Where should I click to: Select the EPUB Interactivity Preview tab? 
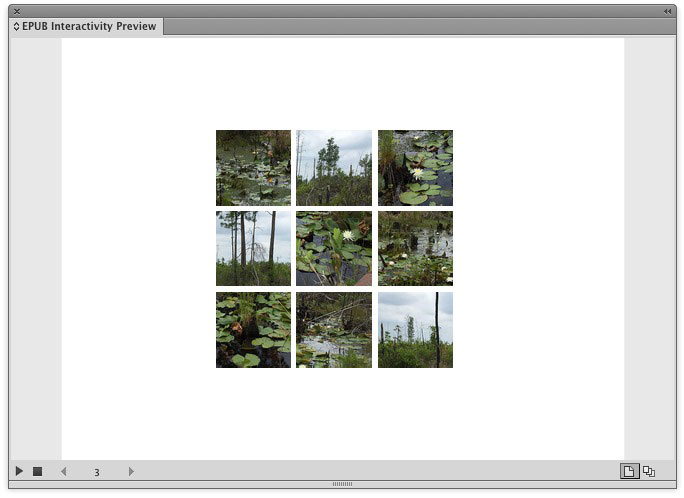tap(88, 26)
